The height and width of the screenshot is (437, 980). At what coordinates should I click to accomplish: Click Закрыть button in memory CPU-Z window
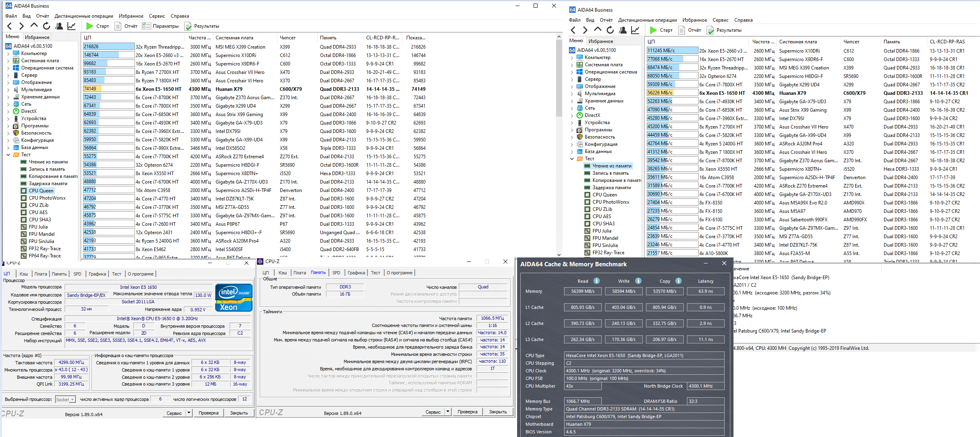tap(498, 412)
